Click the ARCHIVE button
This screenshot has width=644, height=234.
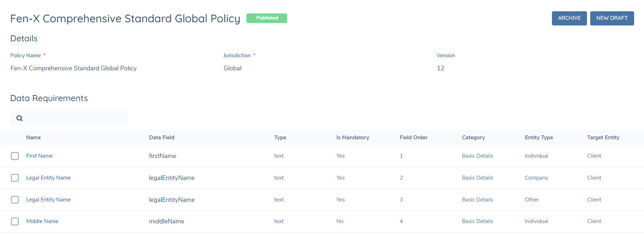coord(569,18)
